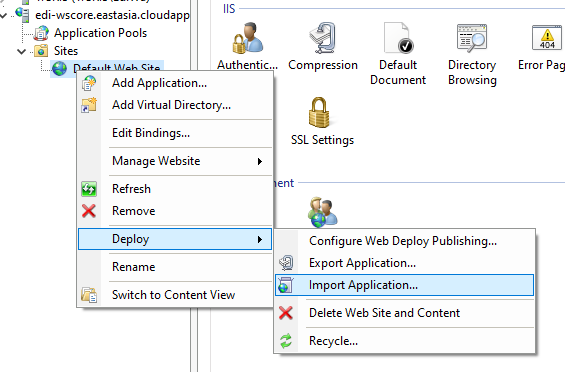Click the Import Application package icon
565x372 pixels.
coord(286,285)
